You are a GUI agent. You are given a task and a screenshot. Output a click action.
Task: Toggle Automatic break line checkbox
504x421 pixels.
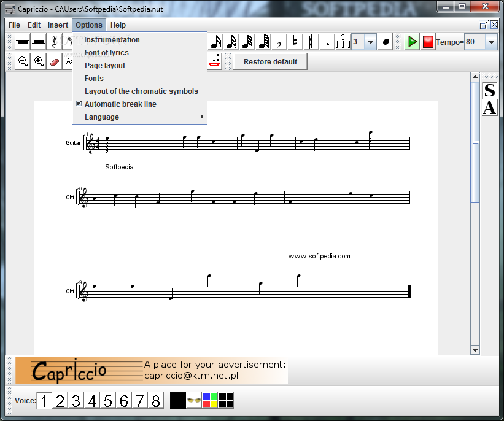[79, 104]
